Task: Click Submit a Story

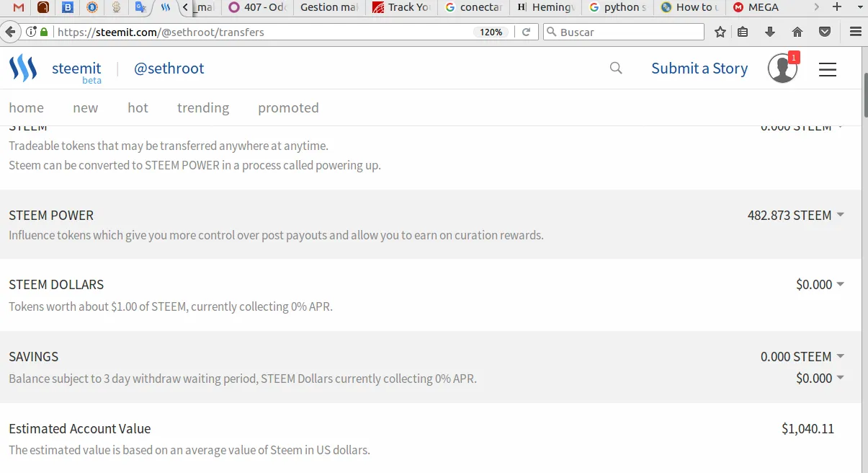Action: click(699, 68)
